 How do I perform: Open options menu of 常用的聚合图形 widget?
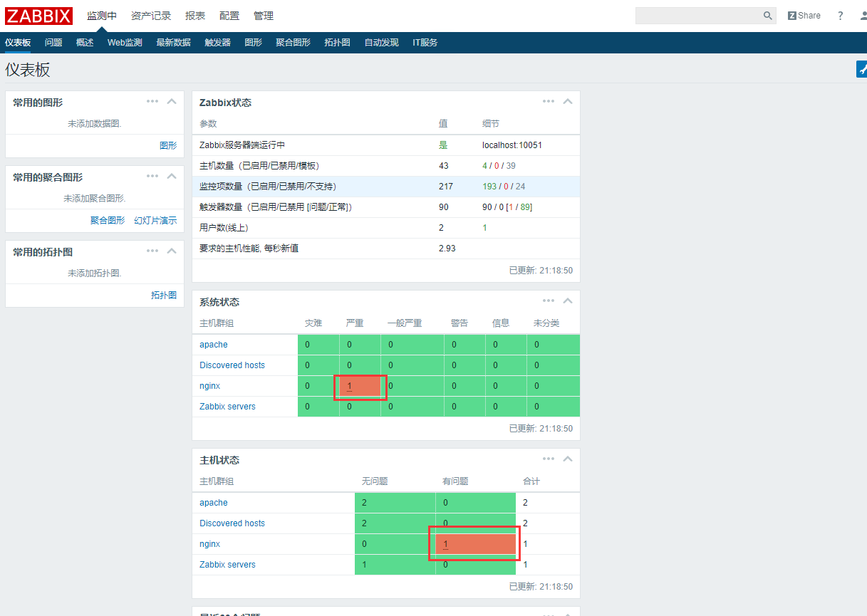[152, 176]
